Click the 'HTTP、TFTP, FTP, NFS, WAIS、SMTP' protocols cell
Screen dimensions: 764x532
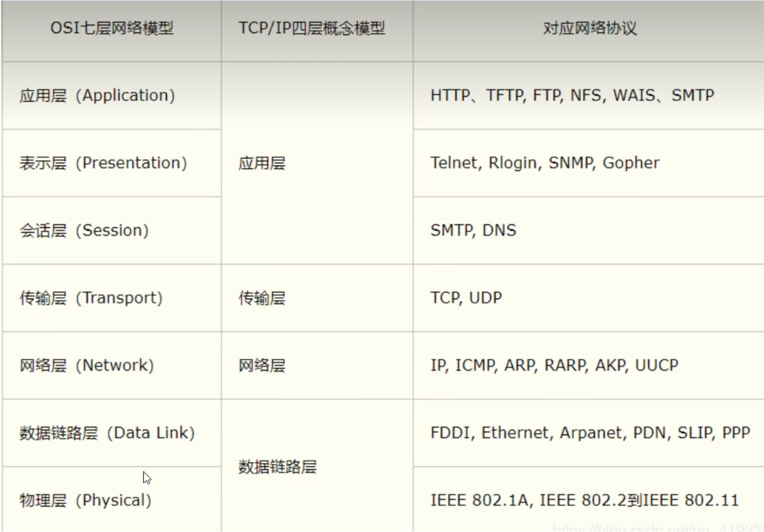point(589,96)
